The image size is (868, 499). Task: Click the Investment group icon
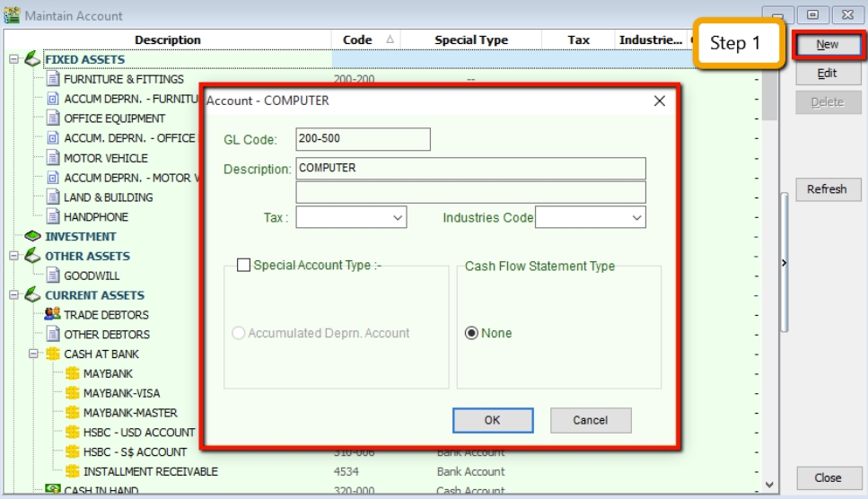32,237
